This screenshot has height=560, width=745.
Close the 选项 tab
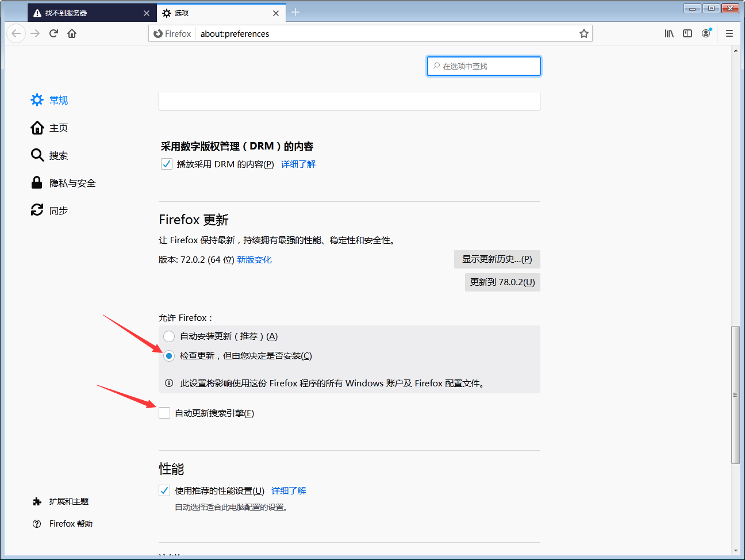[x=276, y=13]
